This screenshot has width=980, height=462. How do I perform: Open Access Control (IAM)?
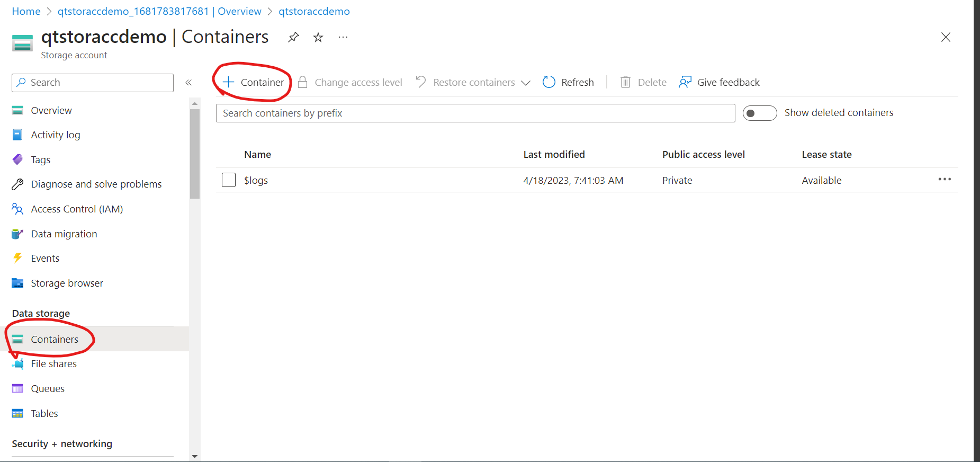tap(77, 209)
